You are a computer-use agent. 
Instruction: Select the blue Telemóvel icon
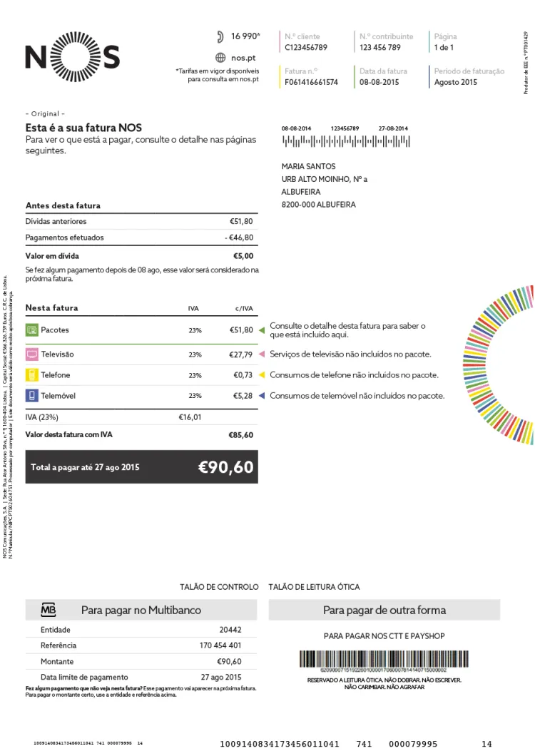click(32, 396)
